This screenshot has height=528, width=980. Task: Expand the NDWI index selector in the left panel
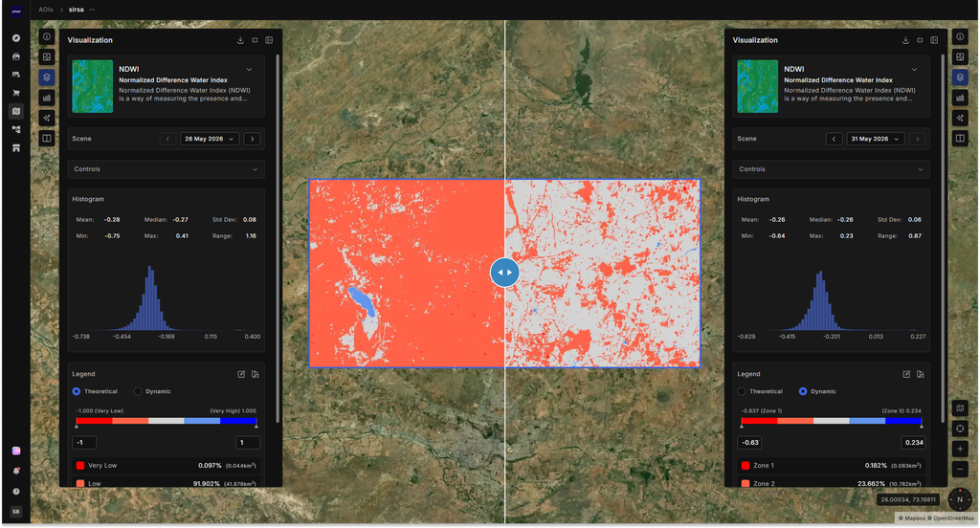click(x=250, y=70)
